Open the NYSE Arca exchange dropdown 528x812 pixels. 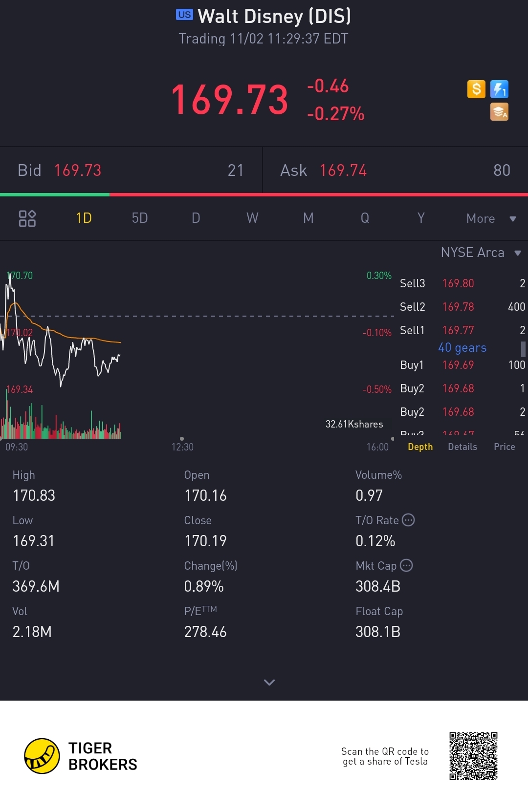481,253
